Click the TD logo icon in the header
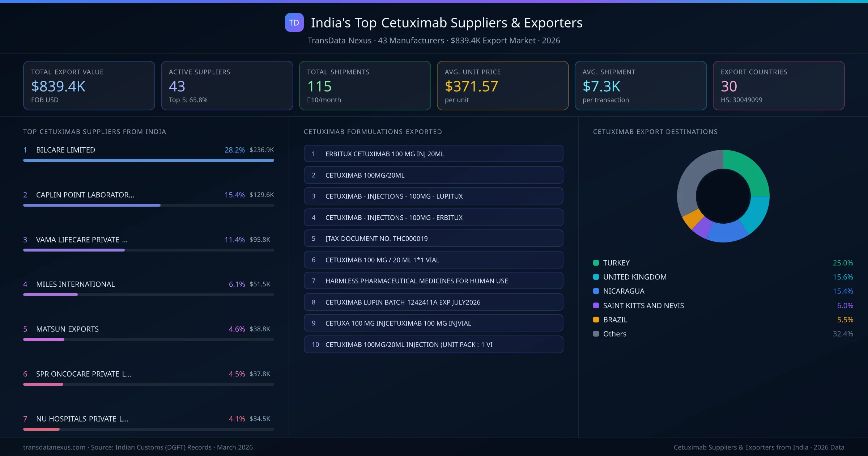 click(x=294, y=22)
